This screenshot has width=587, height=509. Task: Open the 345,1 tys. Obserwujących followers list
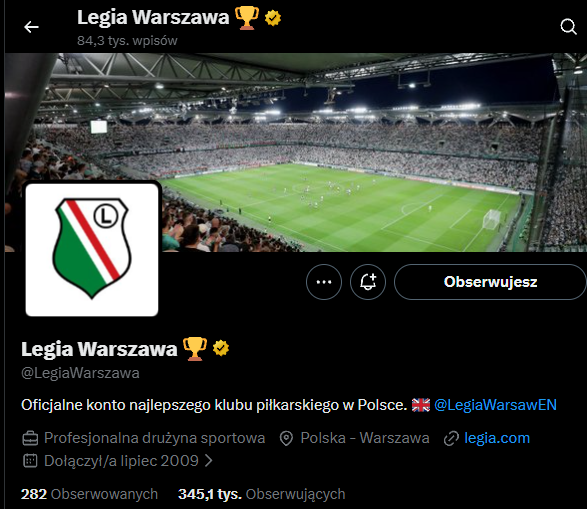(x=261, y=494)
